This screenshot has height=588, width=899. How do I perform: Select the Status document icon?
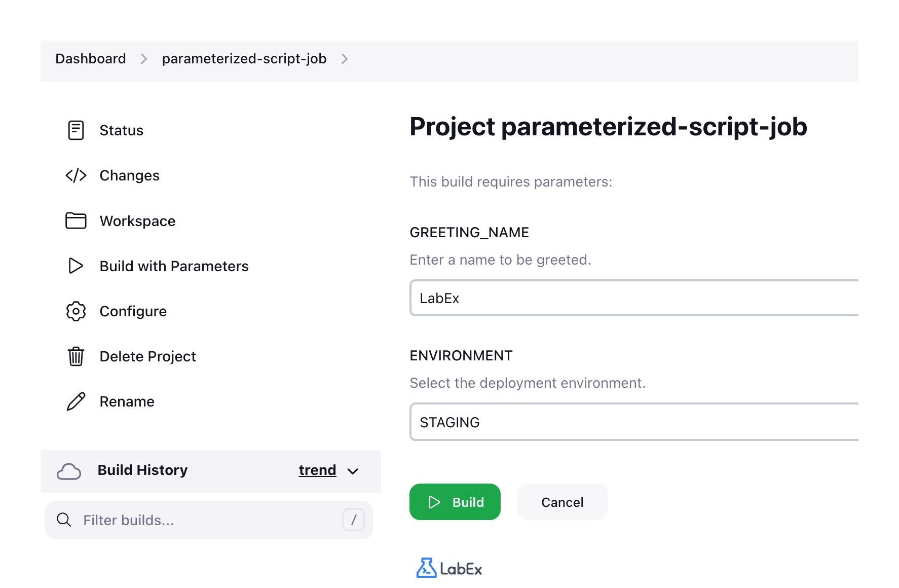(x=75, y=130)
